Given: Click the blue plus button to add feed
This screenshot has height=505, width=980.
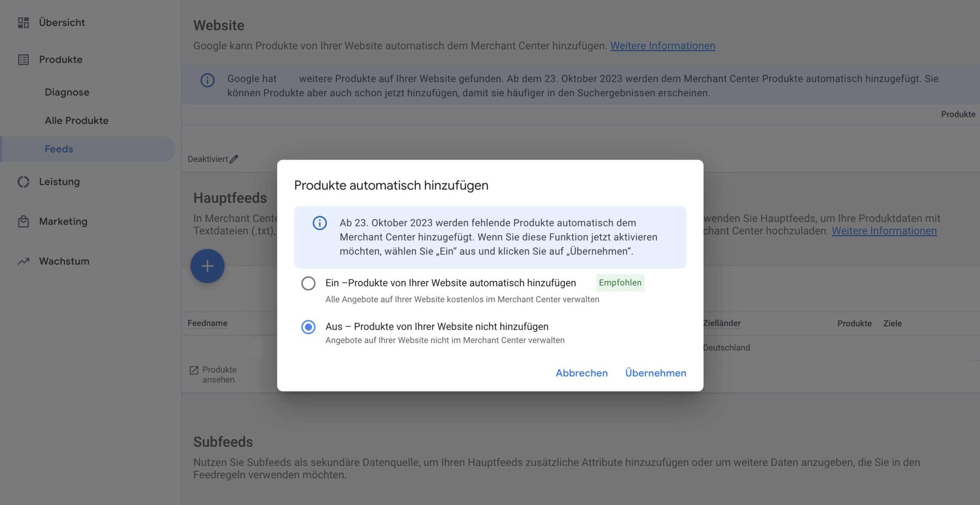Looking at the screenshot, I should (207, 266).
